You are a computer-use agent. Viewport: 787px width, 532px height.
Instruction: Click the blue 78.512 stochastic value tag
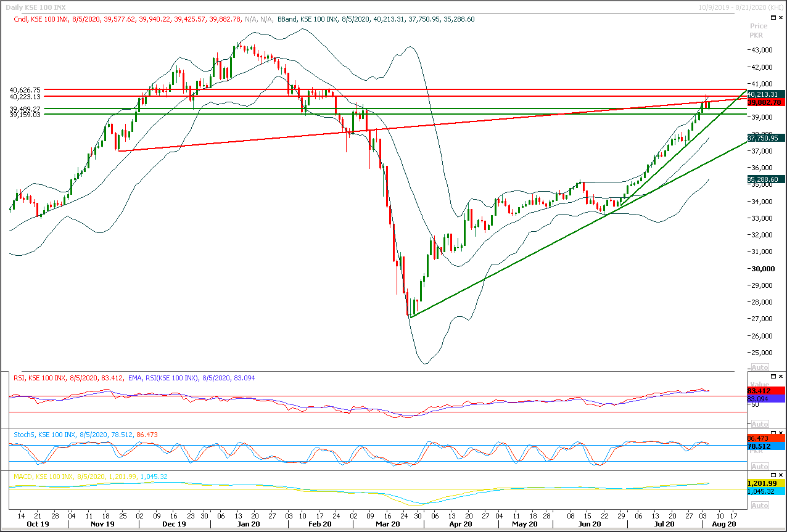pos(766,446)
